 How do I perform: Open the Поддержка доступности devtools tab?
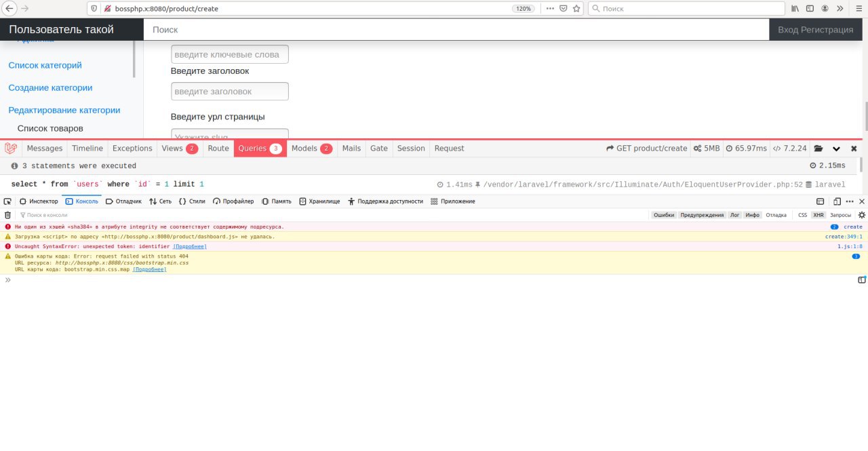pyautogui.click(x=386, y=201)
